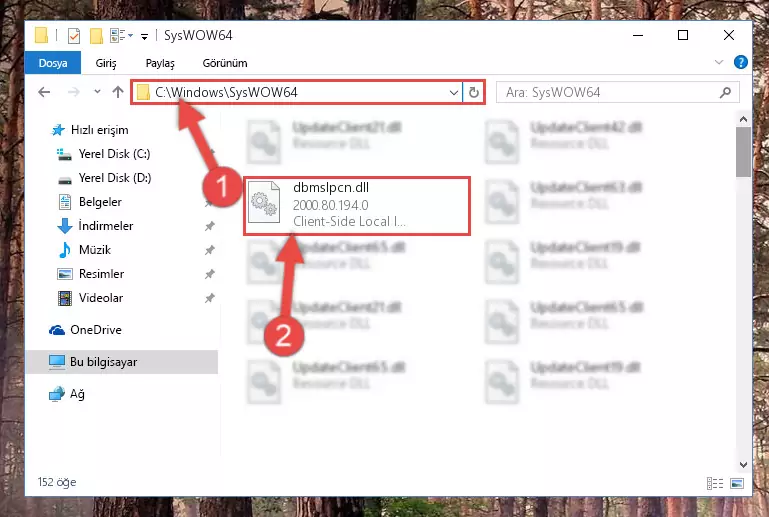Open recent locations dropdown arrow
The image size is (769, 517).
tap(97, 92)
